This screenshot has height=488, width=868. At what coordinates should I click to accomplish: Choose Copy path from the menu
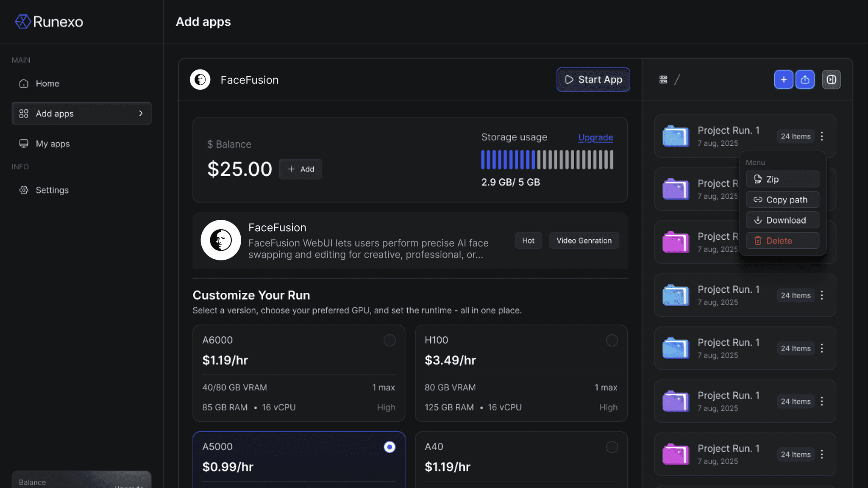[782, 200]
